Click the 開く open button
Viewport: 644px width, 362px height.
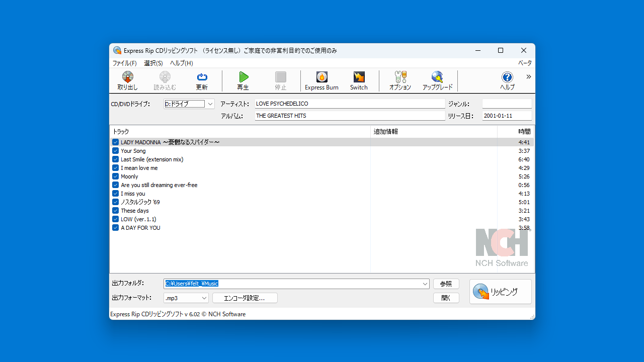tap(446, 298)
